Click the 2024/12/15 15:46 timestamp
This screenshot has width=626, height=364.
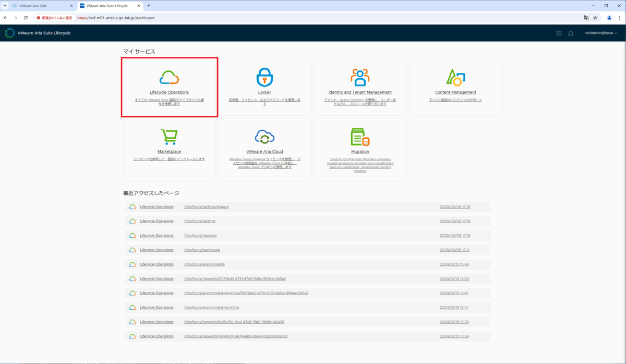point(454,264)
